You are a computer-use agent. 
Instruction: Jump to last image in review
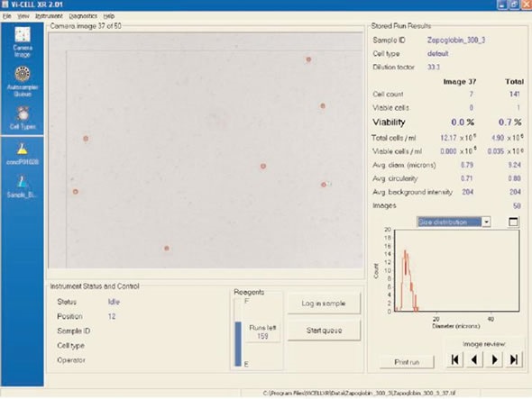coord(514,359)
